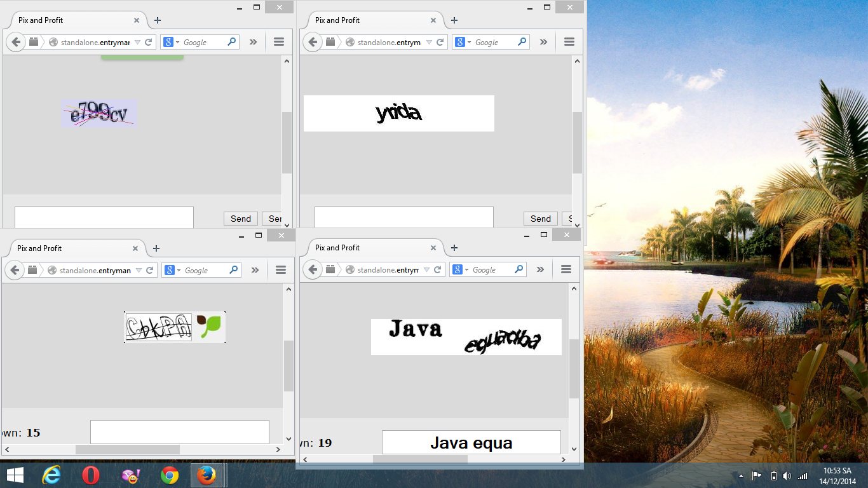The height and width of the screenshot is (488, 868).
Task: Click the vertical scrollbar thumb in the yrida window
Action: click(x=577, y=143)
